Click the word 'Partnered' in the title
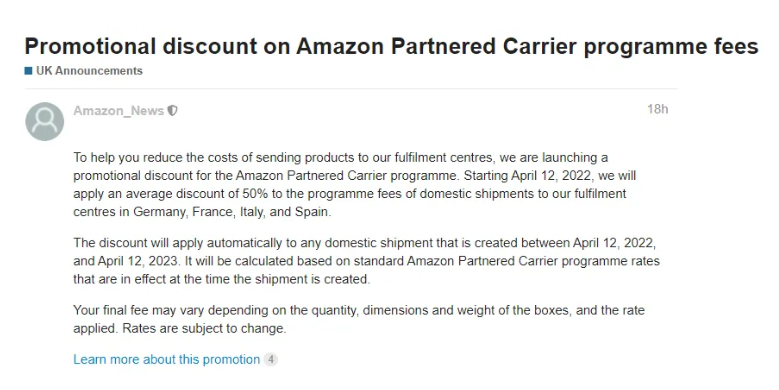The width and height of the screenshot is (779, 390). click(443, 47)
